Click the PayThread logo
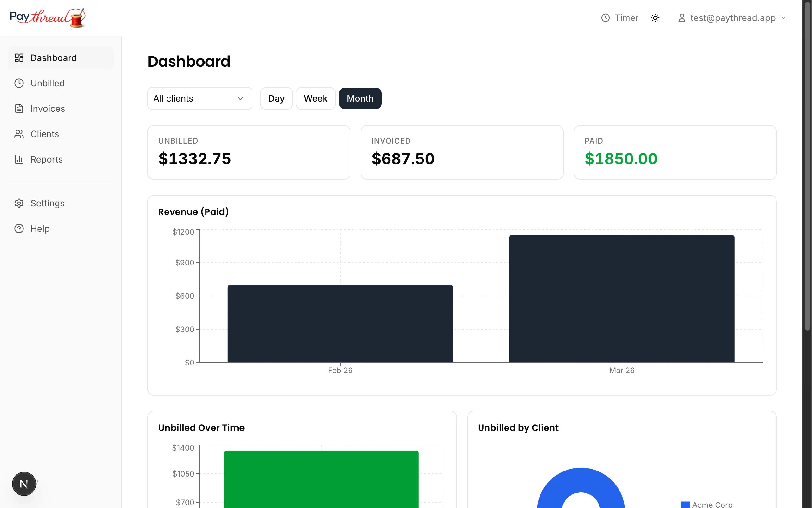The height and width of the screenshot is (508, 812). 48,17
